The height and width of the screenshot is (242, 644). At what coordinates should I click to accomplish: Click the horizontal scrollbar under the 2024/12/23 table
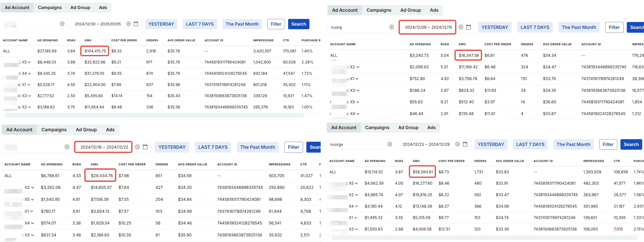[x=484, y=238]
